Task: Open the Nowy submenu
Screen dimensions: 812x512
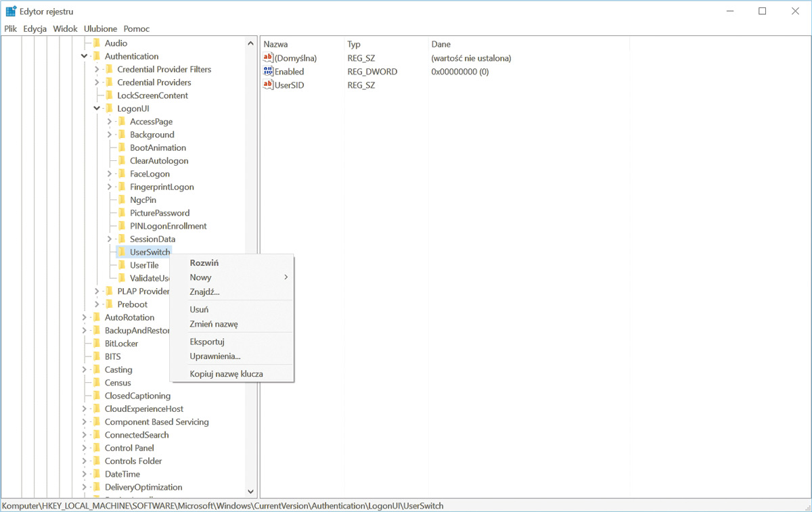Action: click(200, 277)
